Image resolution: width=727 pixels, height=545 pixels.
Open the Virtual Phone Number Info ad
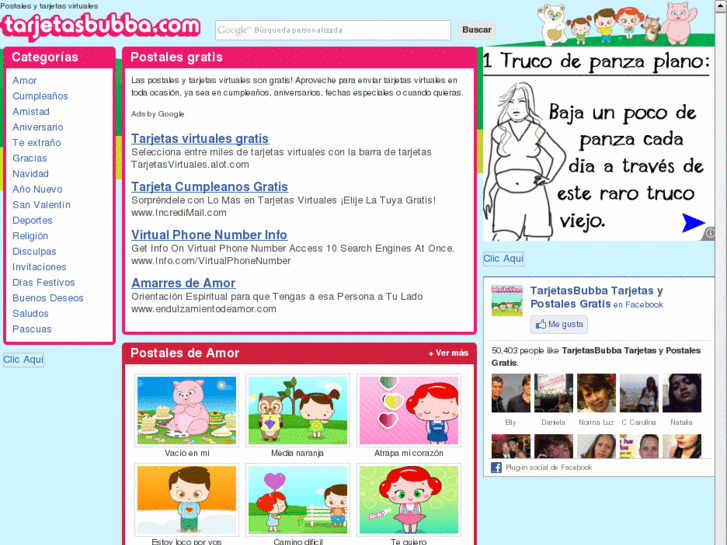tap(209, 235)
